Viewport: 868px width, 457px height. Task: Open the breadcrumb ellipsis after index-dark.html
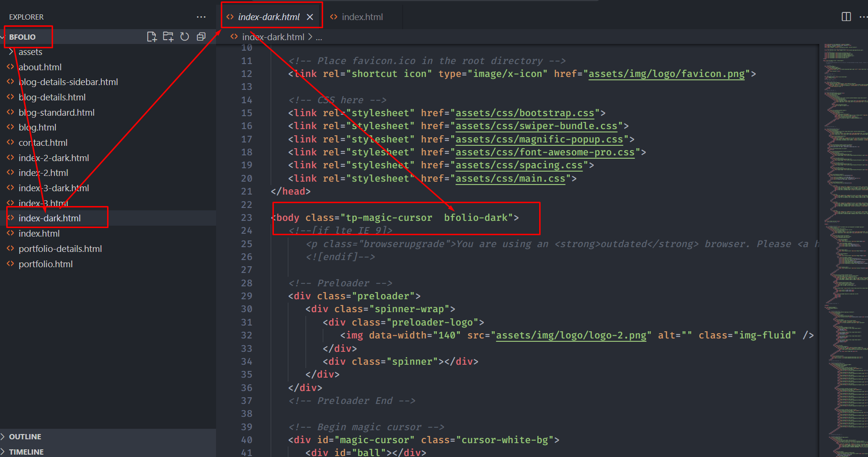(x=319, y=37)
